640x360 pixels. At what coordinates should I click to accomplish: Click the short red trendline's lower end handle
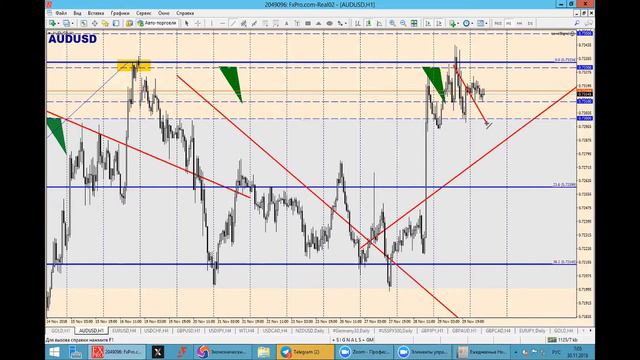(x=487, y=124)
